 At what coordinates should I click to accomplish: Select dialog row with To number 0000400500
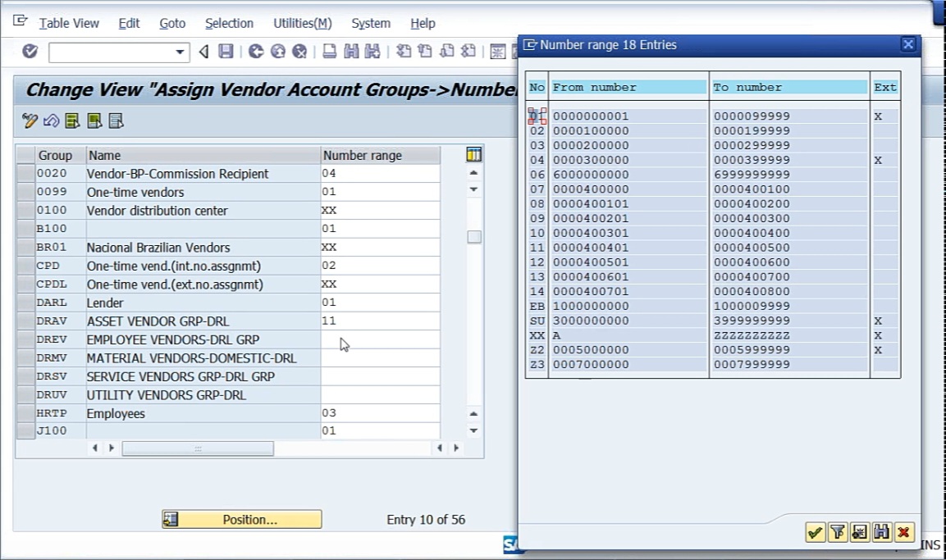(712, 248)
